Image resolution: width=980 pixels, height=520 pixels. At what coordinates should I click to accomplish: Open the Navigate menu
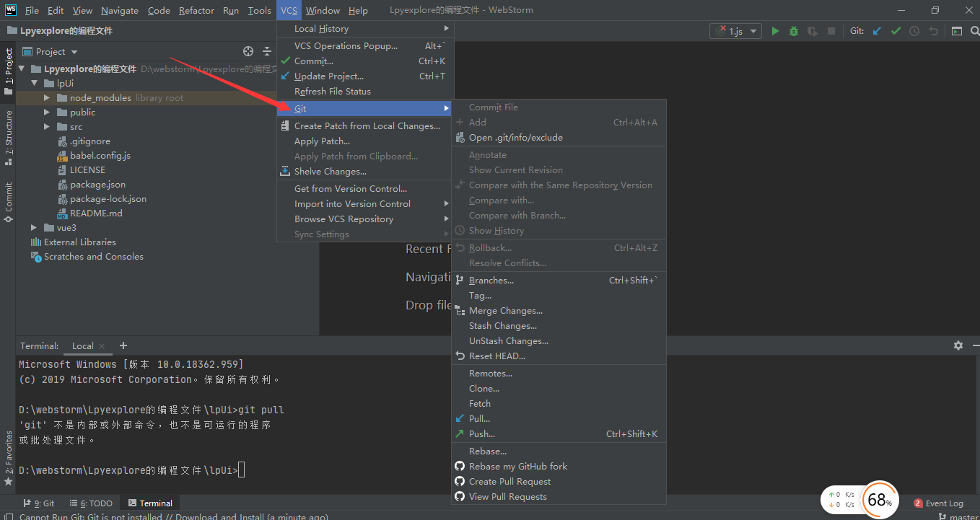[x=120, y=10]
